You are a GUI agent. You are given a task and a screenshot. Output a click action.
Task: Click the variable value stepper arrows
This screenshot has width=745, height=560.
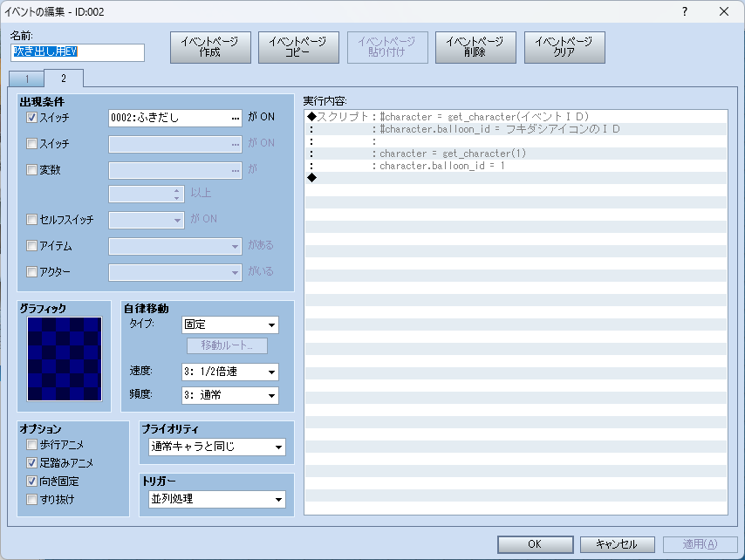coord(177,195)
